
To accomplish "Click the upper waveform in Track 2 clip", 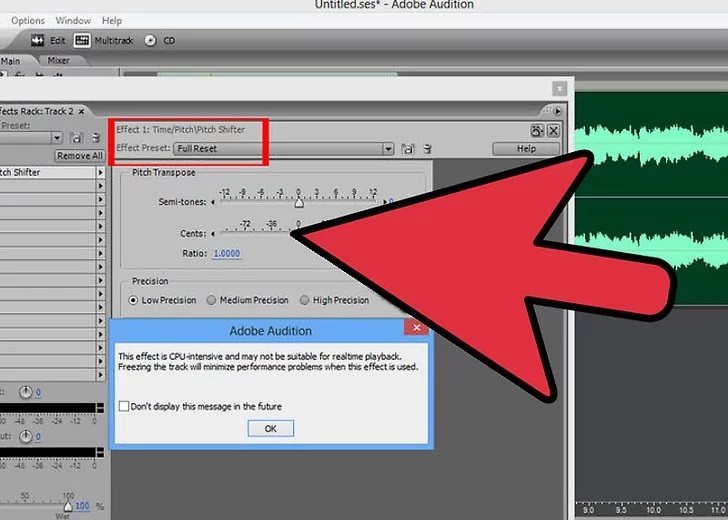I will click(x=651, y=144).
